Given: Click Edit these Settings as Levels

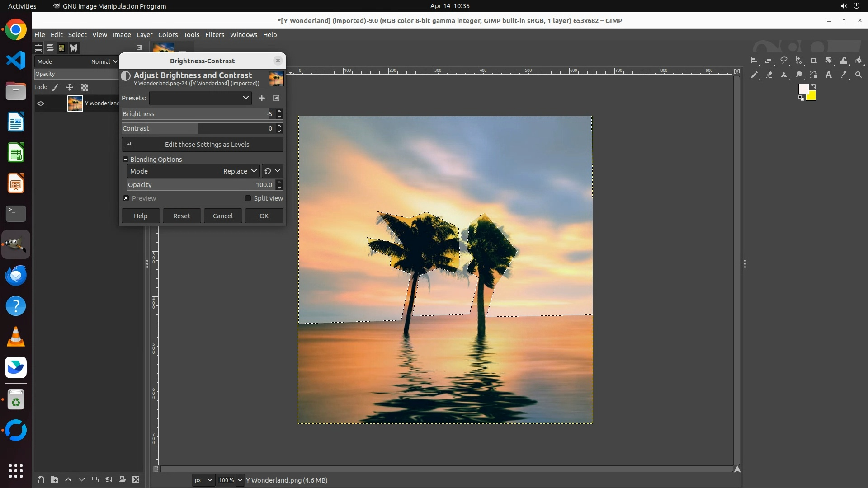Looking at the screenshot, I should [x=202, y=145].
